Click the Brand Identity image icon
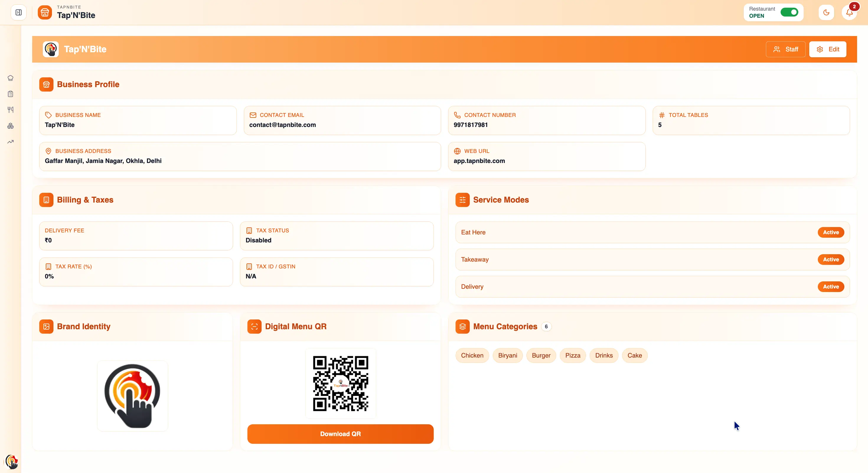This screenshot has height=473, width=868. 46,327
